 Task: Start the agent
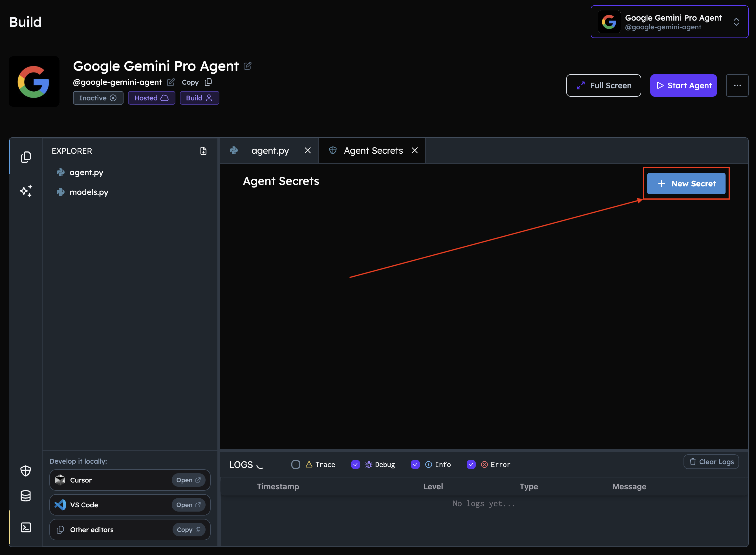pyautogui.click(x=684, y=85)
